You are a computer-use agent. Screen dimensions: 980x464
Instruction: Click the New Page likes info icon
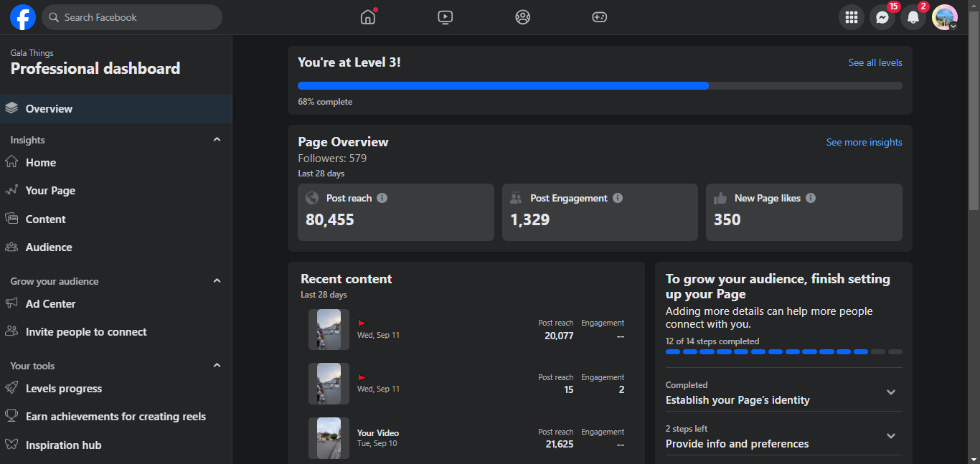811,198
